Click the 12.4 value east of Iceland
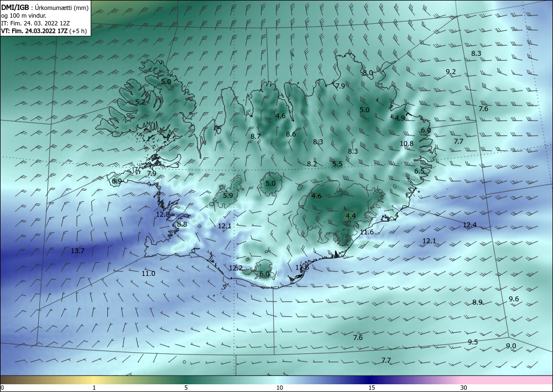The height and width of the screenshot is (392, 553). click(x=469, y=225)
